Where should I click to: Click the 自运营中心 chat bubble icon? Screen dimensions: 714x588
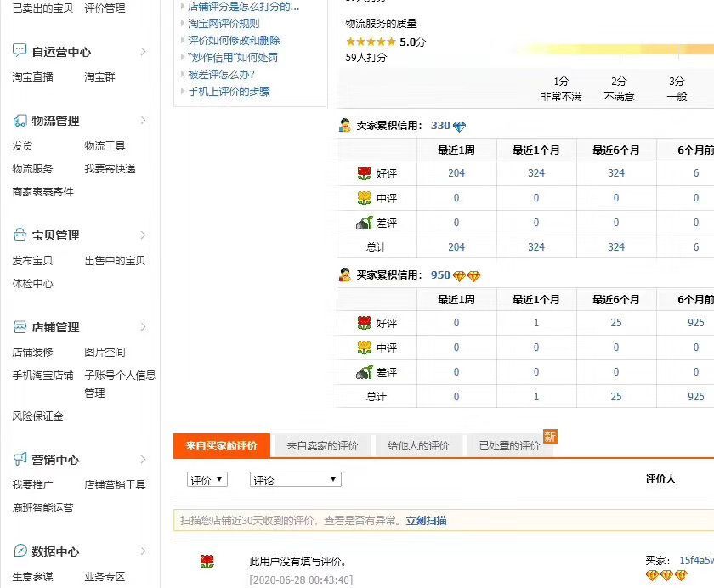click(20, 50)
